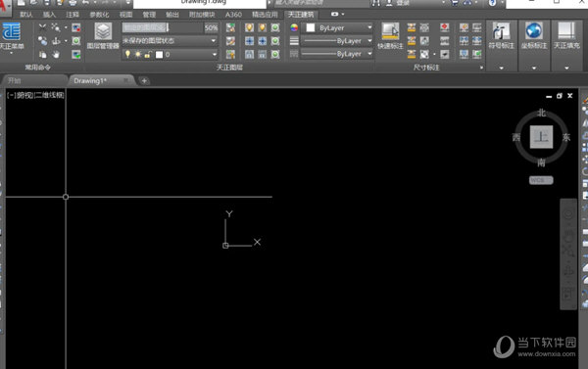Expand the arrow under 符号标注

pos(502,68)
